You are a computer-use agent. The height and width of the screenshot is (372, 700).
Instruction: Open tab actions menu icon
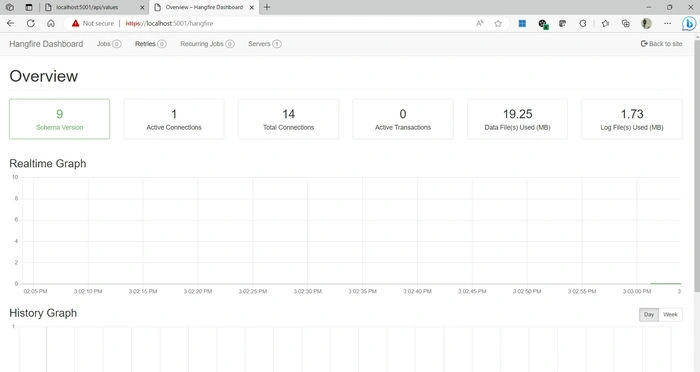[29, 7]
